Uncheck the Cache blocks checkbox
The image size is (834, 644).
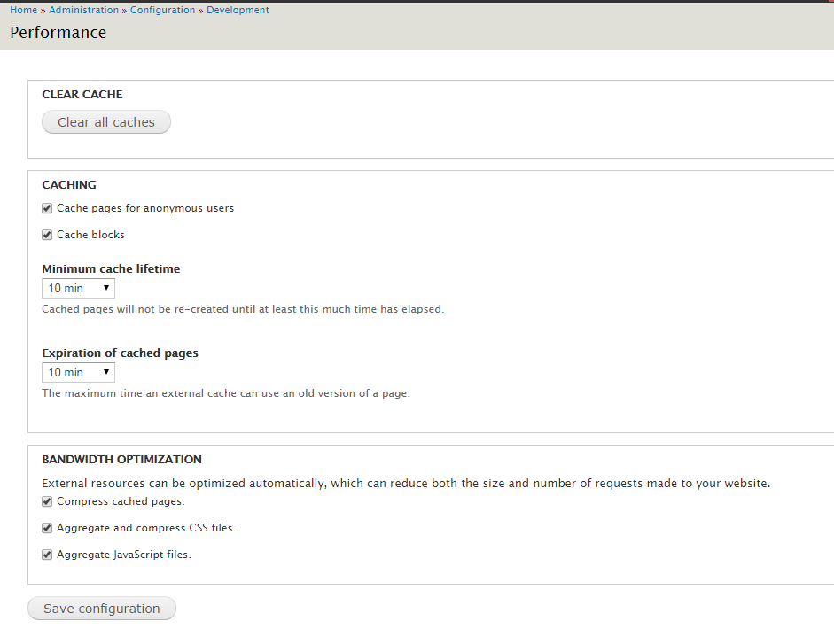(47, 235)
